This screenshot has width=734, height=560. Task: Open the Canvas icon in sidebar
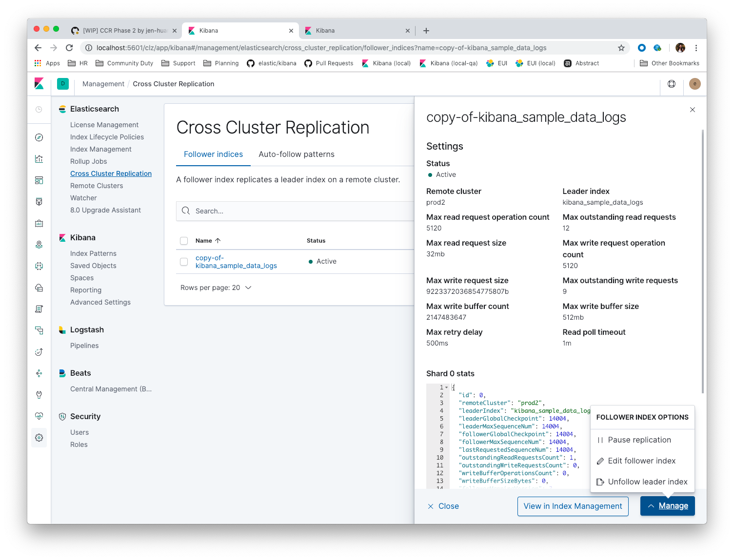pyautogui.click(x=39, y=202)
